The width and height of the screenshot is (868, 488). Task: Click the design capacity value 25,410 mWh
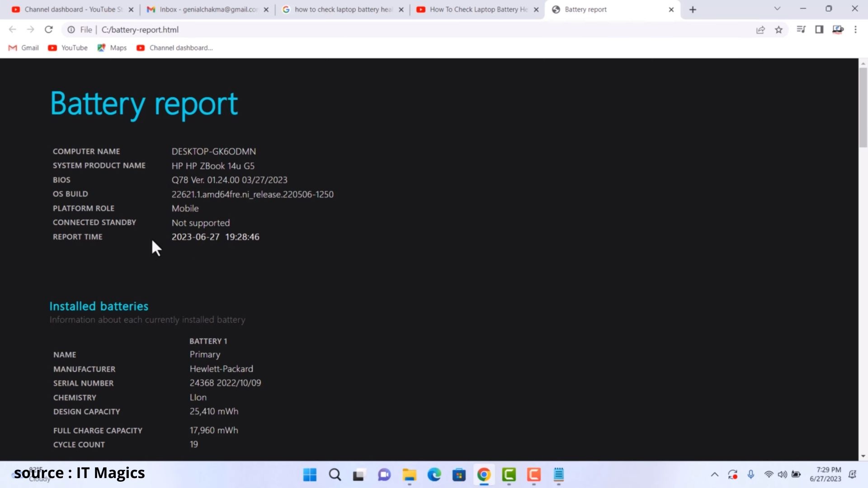pyautogui.click(x=214, y=412)
